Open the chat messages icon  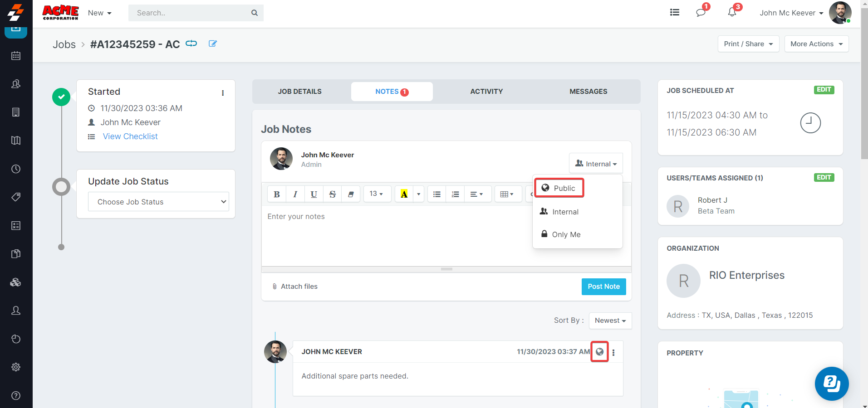[x=701, y=12]
